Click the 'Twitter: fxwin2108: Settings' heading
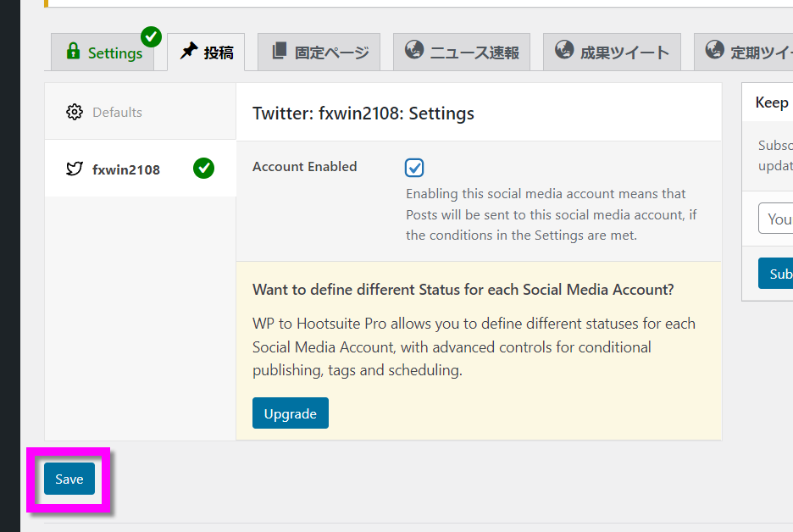Image resolution: width=793 pixels, height=532 pixels. (x=363, y=114)
